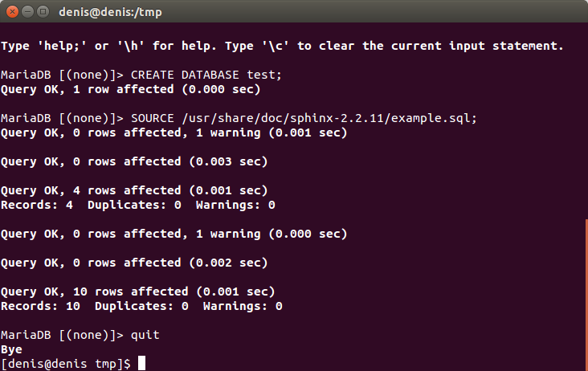Click the help instruction line at top
588x371 pixels.
coord(282,46)
